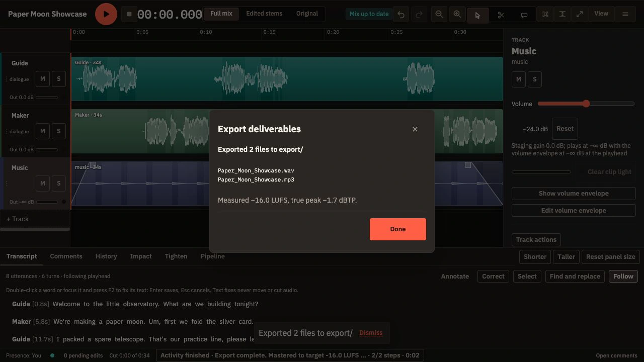Expand Show volume envelope
Viewport: 644px width, 362px height.
pyautogui.click(x=574, y=194)
